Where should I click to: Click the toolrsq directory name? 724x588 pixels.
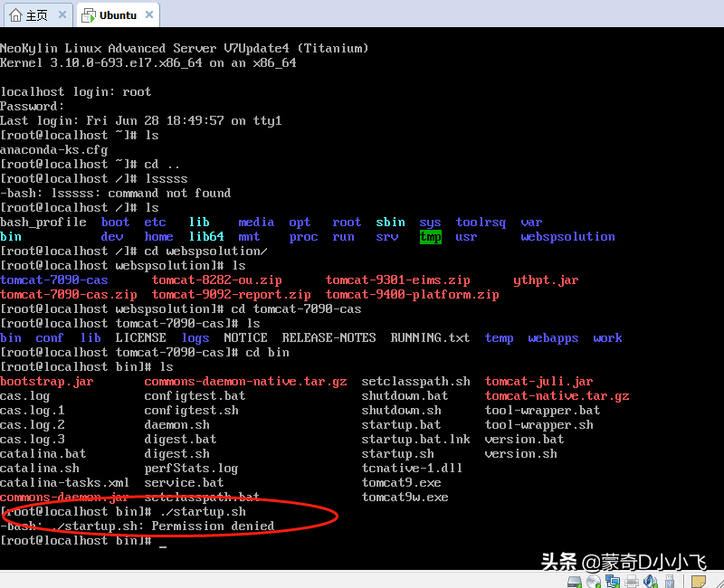tap(481, 223)
